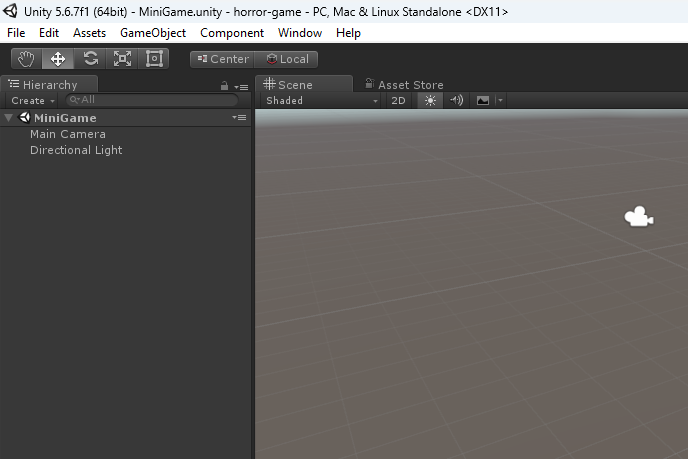The width and height of the screenshot is (688, 459).
Task: Open the Shaded draw mode dropdown
Action: [x=321, y=100]
